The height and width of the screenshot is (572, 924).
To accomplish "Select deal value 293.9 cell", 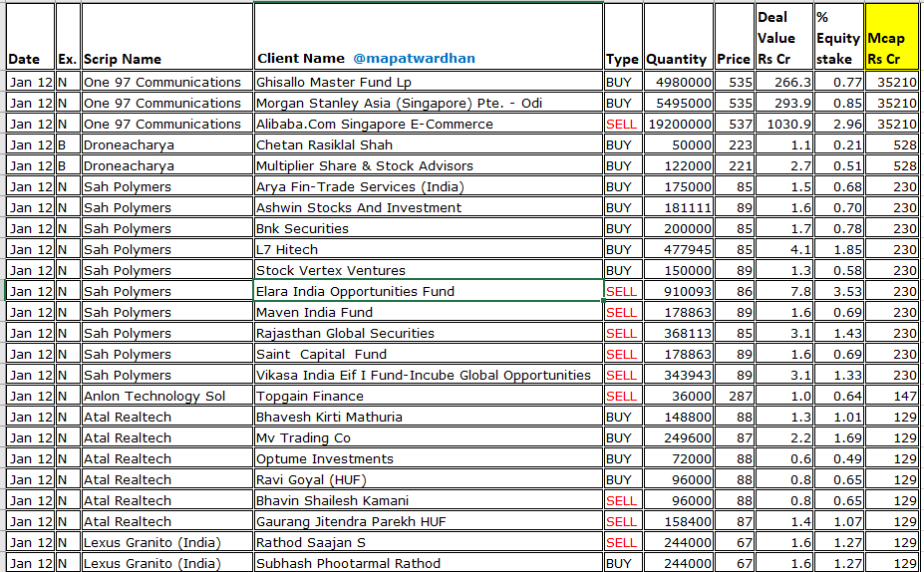I will point(784,103).
